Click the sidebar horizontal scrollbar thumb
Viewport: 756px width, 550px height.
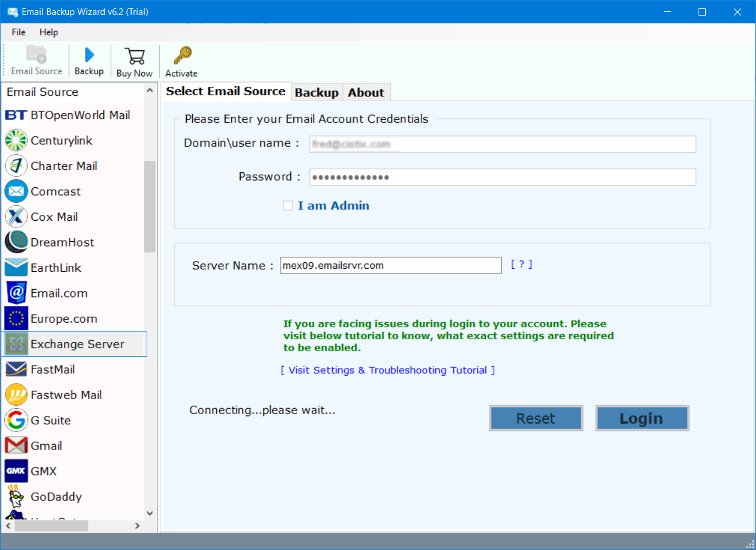[51, 526]
